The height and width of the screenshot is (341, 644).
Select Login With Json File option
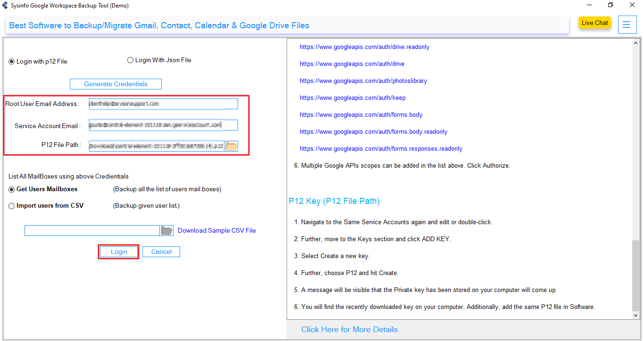pyautogui.click(x=131, y=60)
